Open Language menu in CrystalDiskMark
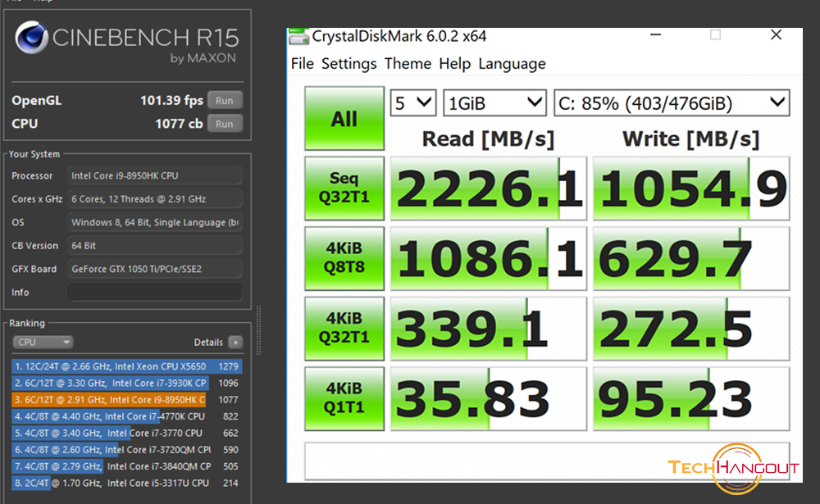This screenshot has height=504, width=820. coord(512,64)
